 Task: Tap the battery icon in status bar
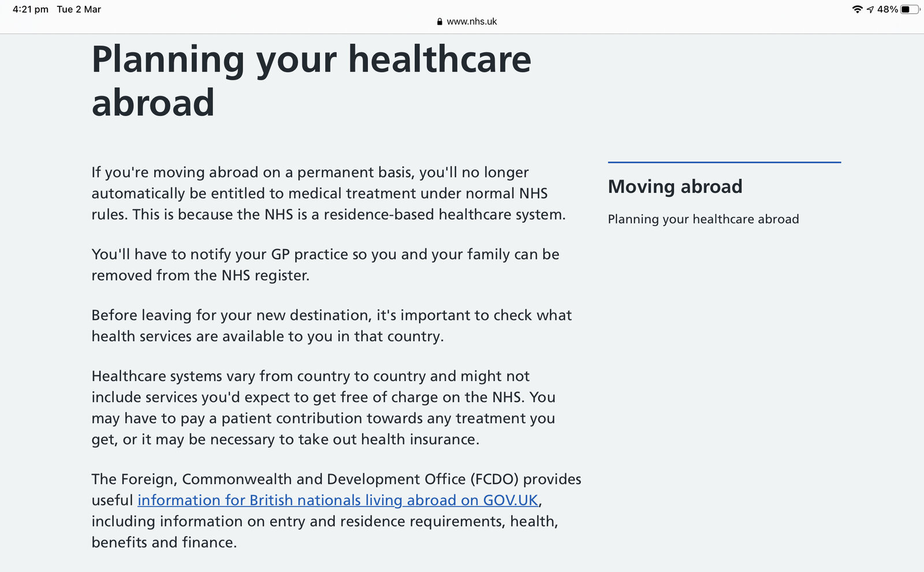pos(910,9)
